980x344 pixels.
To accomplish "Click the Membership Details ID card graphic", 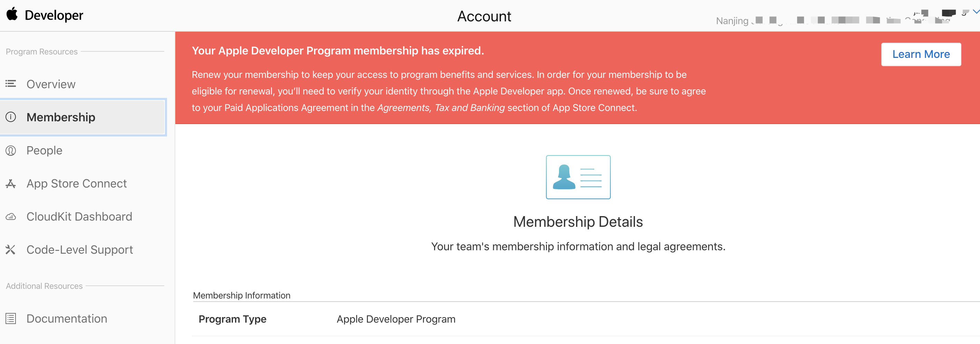I will (x=578, y=177).
